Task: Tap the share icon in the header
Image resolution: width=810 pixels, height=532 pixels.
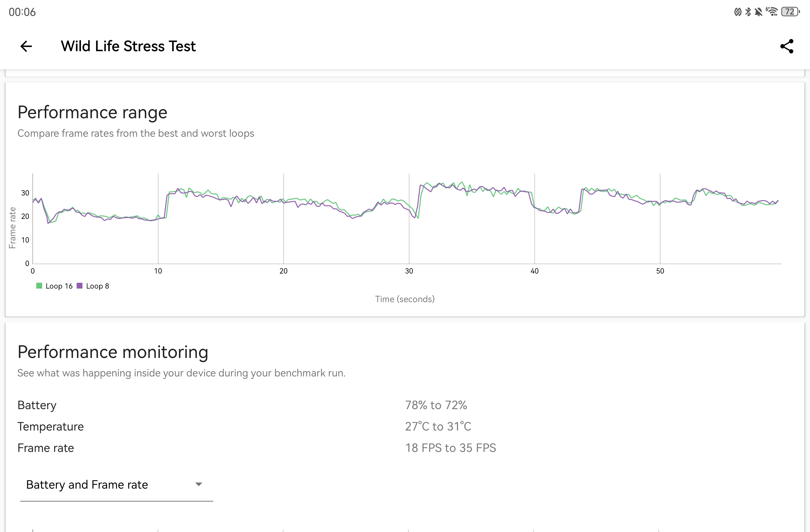Action: click(787, 46)
